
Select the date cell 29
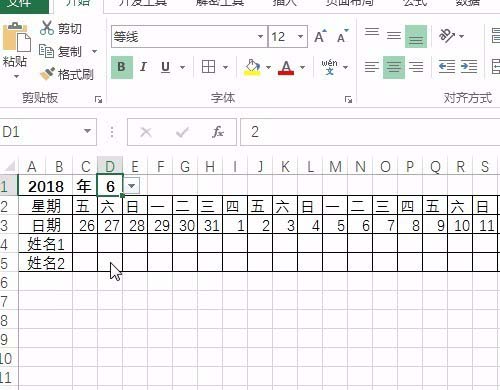pyautogui.click(x=160, y=225)
